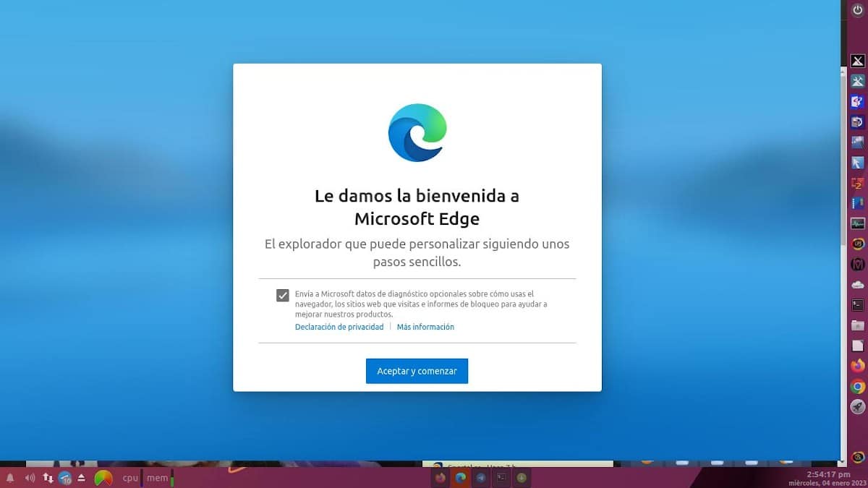Image resolution: width=868 pixels, height=488 pixels.
Task: Open the "Declaración de privacidad" link
Action: pyautogui.click(x=339, y=327)
